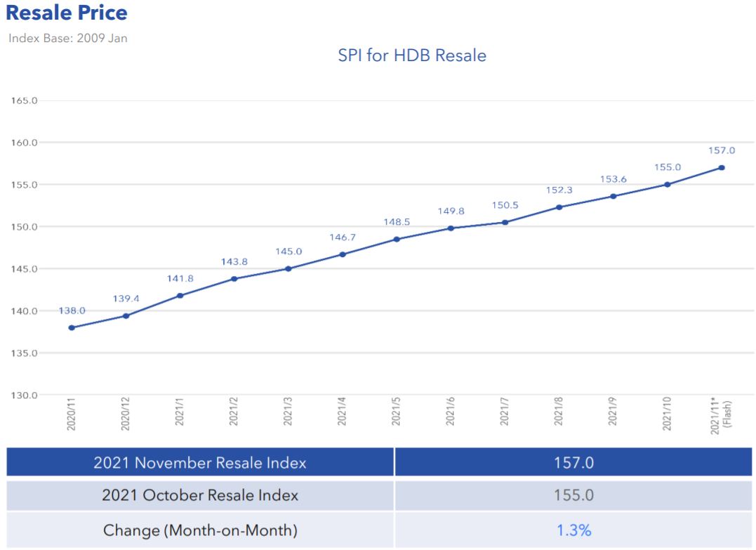Click the 2021/2 data point at 143.8
The height and width of the screenshot is (550, 756).
(x=234, y=279)
